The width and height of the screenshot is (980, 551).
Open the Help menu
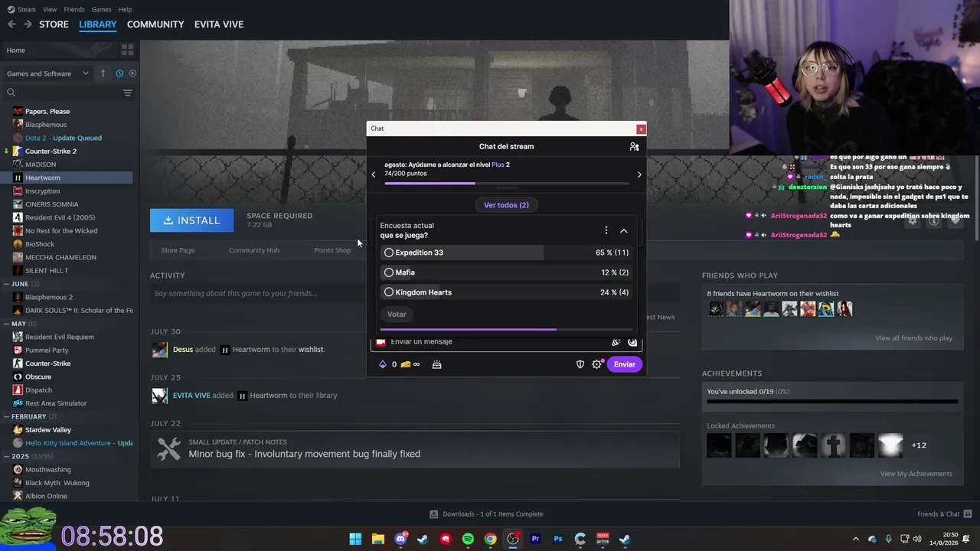[x=125, y=9]
